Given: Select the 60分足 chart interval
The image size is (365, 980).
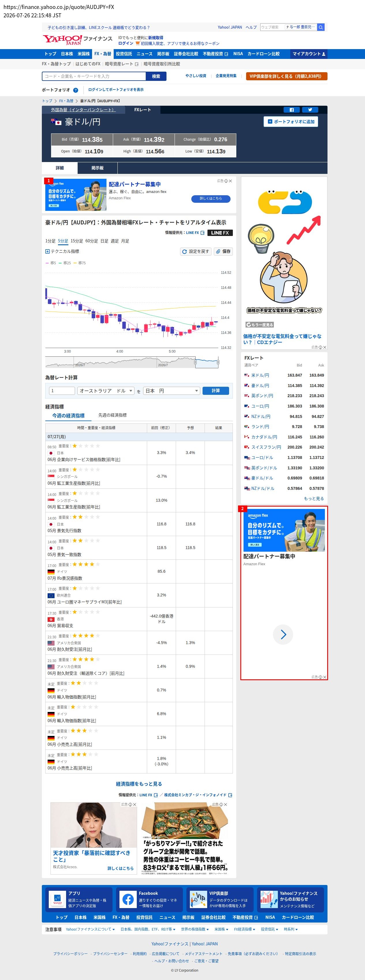Looking at the screenshot, I should pos(92,241).
